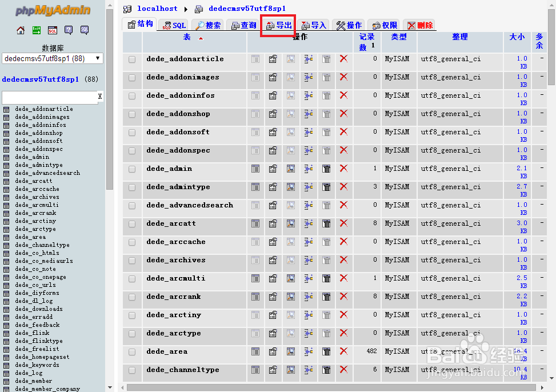Open dede_addonsoft table name link
Viewport: 556px width, 392px height.
(178, 132)
